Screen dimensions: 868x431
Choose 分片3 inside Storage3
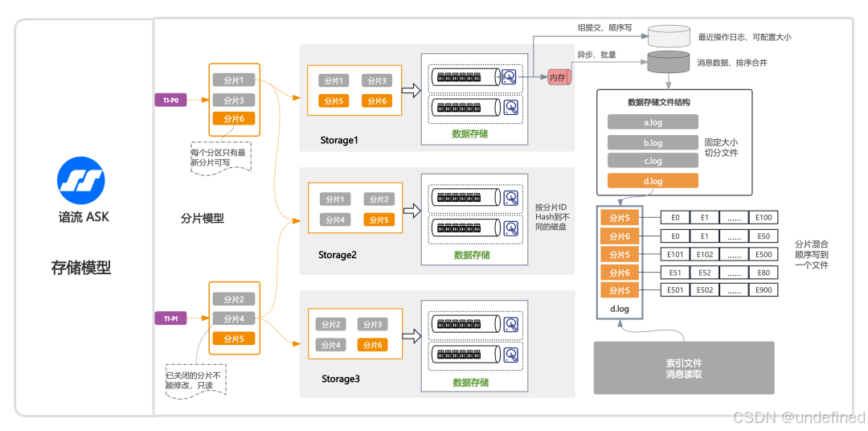pyautogui.click(x=373, y=325)
